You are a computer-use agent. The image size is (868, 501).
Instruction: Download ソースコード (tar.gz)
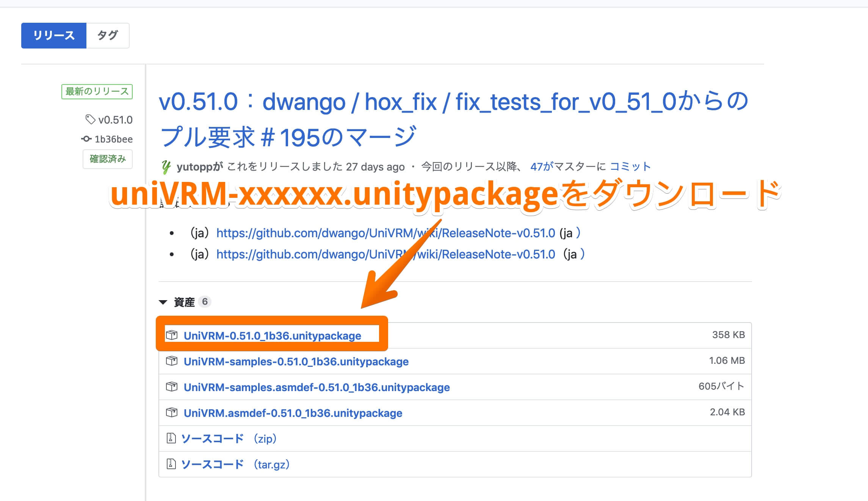tap(235, 464)
